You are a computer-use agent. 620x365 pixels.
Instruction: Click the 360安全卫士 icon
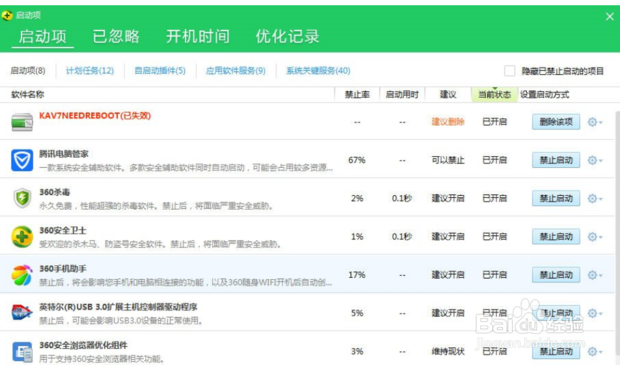point(22,236)
